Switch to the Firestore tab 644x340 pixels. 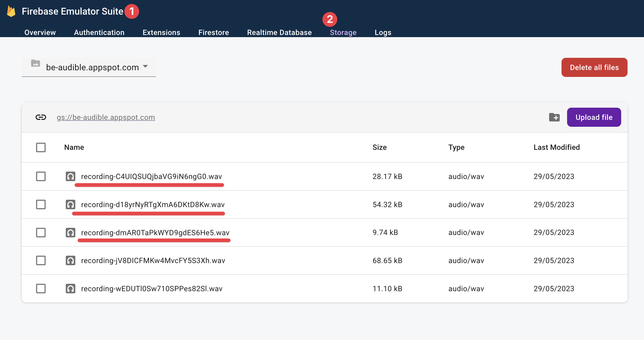(x=214, y=32)
